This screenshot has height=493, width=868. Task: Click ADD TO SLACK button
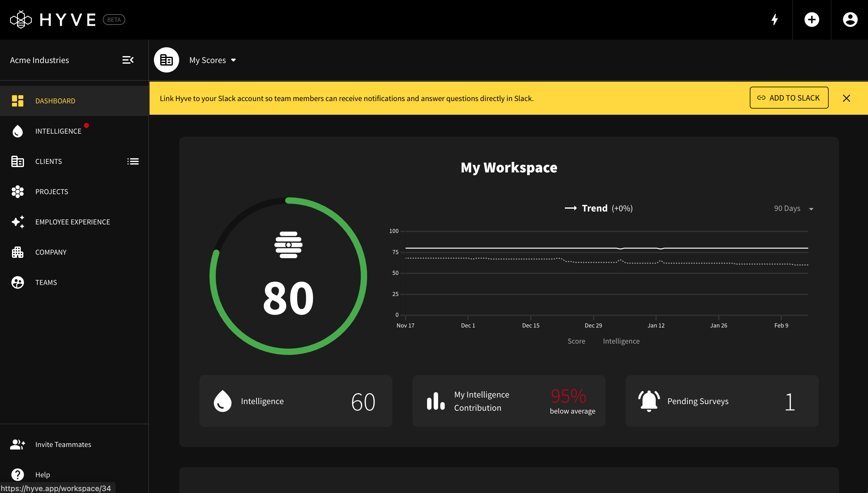(x=789, y=98)
